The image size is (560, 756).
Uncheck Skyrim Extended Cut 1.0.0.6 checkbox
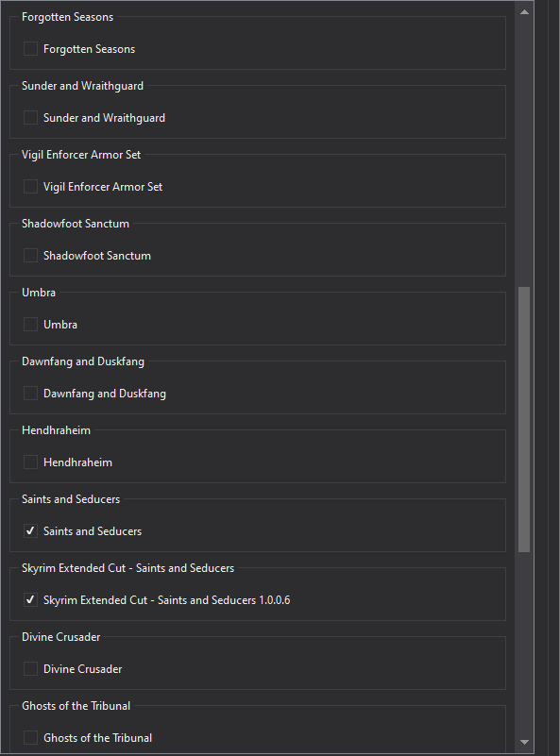coord(30,600)
